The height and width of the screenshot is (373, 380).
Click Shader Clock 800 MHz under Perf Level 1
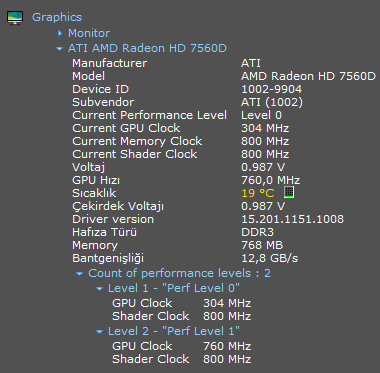point(227,359)
